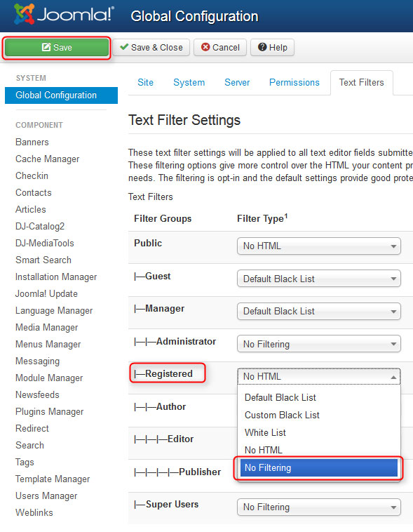The width and height of the screenshot is (413, 532).
Task: Open Redirect component settings
Action: point(32,429)
